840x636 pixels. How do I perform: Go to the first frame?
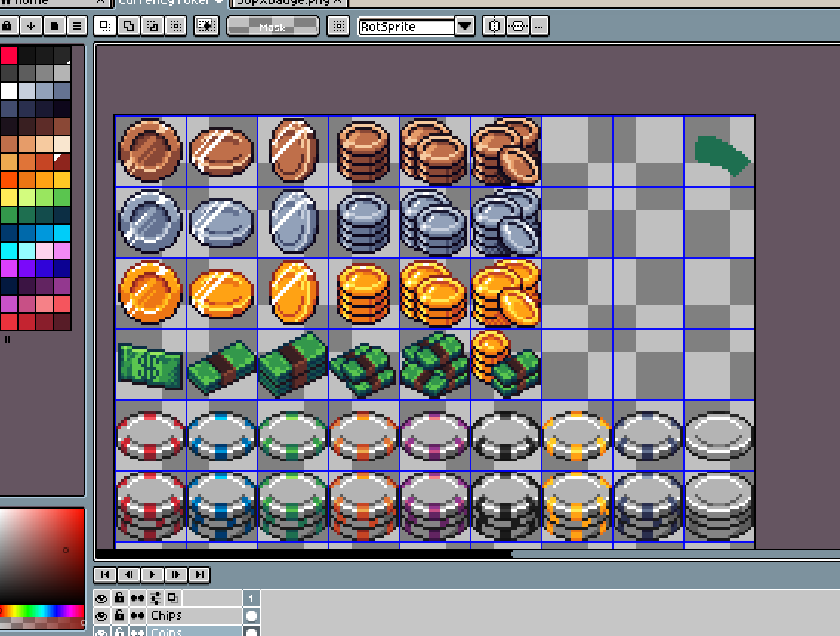[x=105, y=575]
